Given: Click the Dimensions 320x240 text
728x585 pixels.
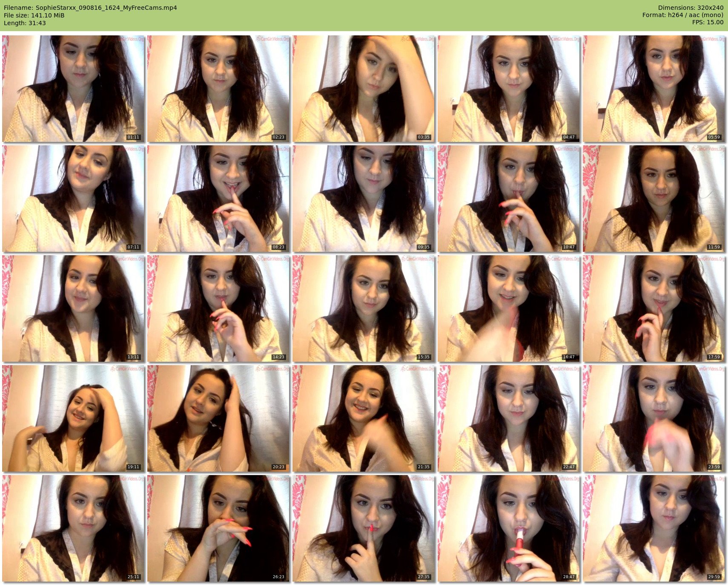Looking at the screenshot, I should pos(691,8).
